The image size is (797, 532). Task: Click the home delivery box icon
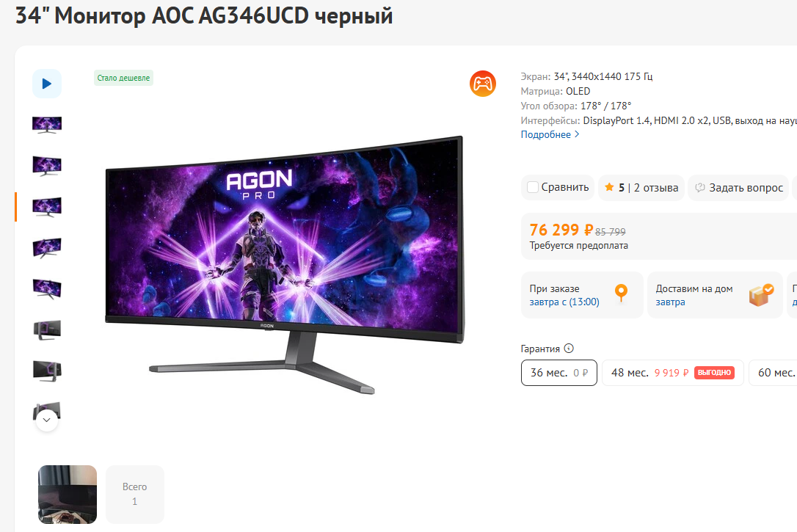pyautogui.click(x=761, y=295)
